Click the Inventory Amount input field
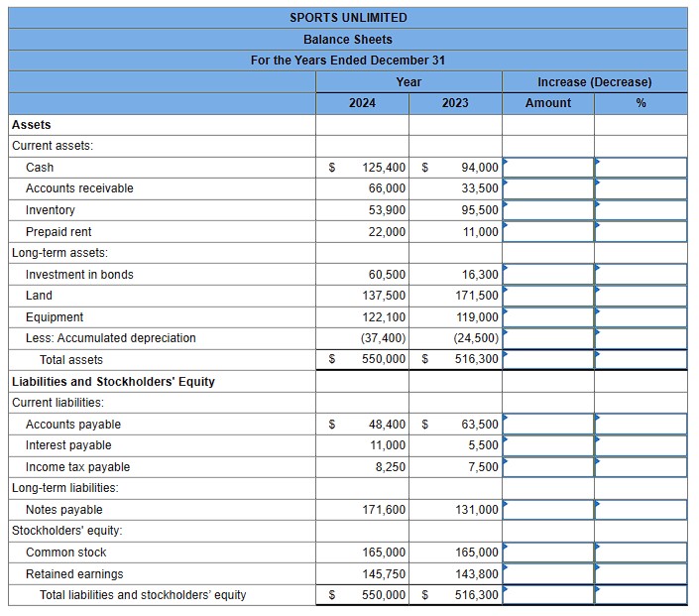 (x=548, y=210)
